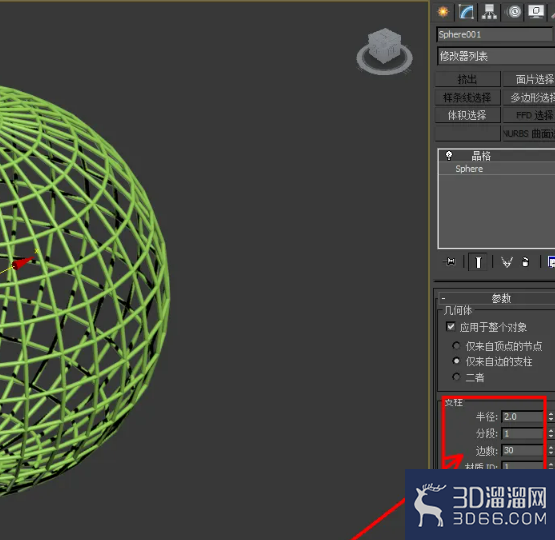Select 仅来自顶点的节点 radio button
Viewport: 555px width, 540px height.
pos(456,345)
